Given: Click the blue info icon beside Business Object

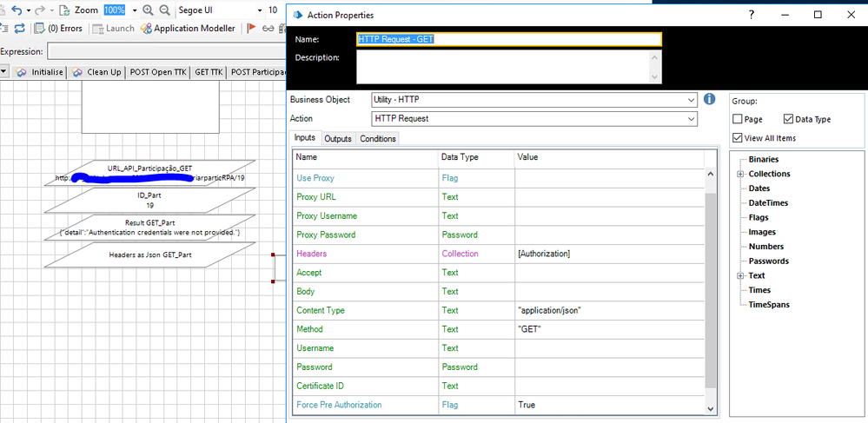Looking at the screenshot, I should 709,99.
